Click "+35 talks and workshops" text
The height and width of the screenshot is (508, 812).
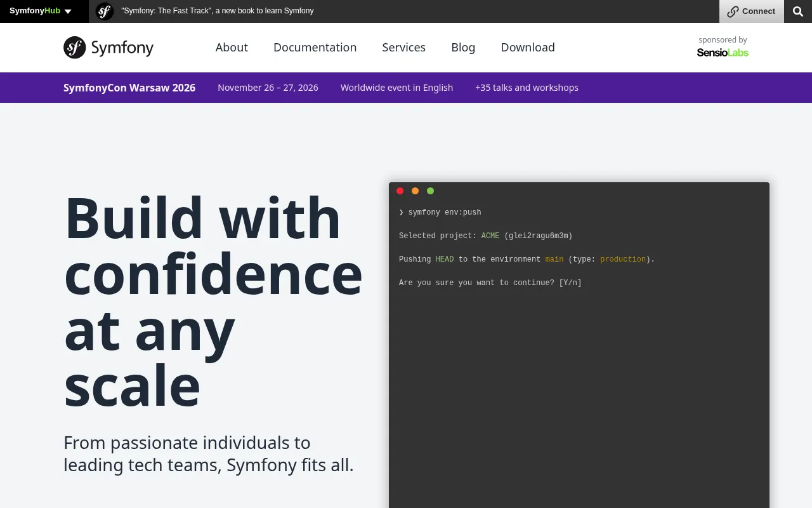527,88
